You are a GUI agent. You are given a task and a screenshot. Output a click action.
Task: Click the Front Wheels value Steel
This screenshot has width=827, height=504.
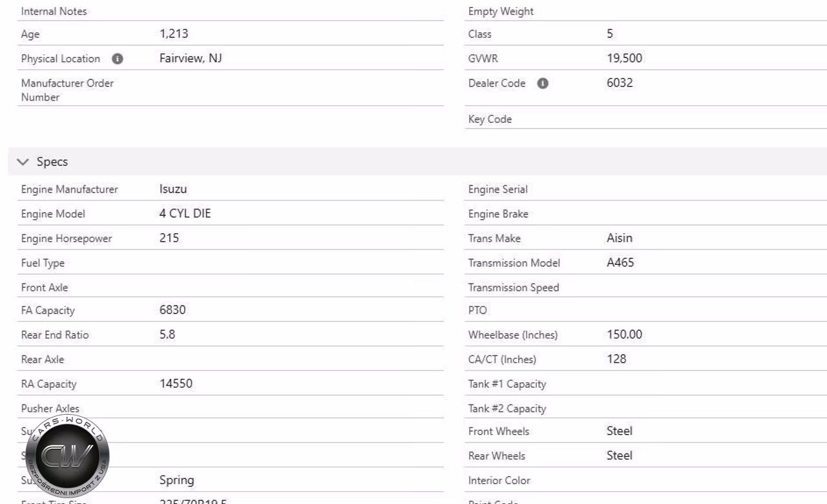coord(620,431)
